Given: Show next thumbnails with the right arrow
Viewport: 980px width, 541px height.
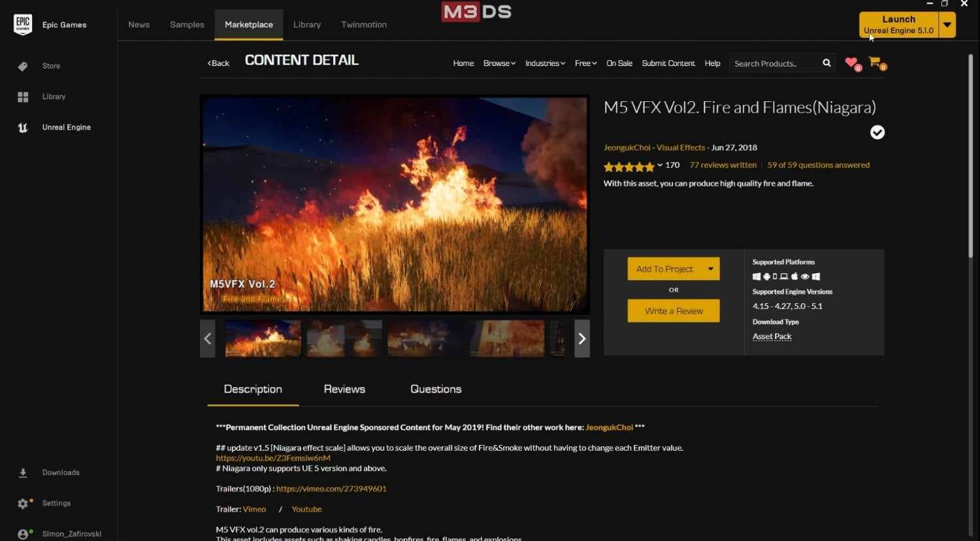Looking at the screenshot, I should (x=581, y=338).
